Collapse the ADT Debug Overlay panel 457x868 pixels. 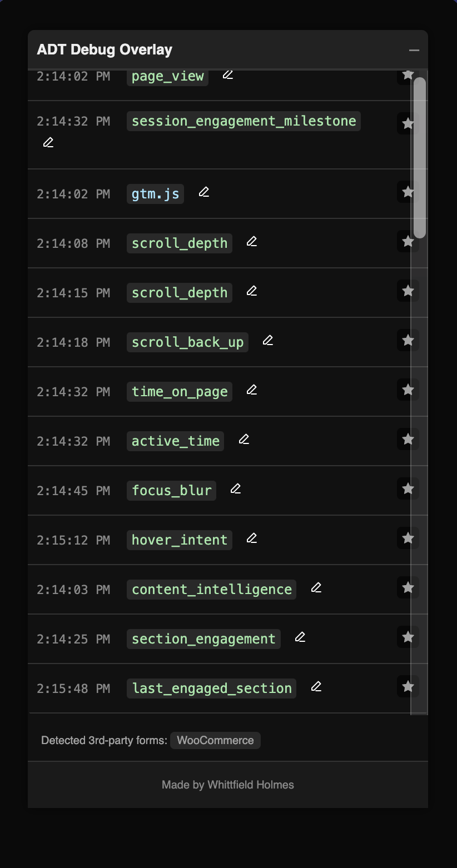point(414,50)
